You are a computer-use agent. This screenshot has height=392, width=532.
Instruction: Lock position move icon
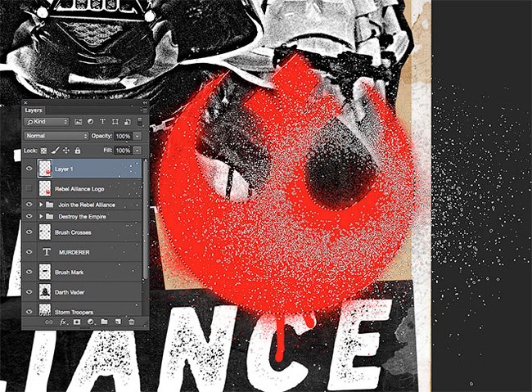coord(66,150)
